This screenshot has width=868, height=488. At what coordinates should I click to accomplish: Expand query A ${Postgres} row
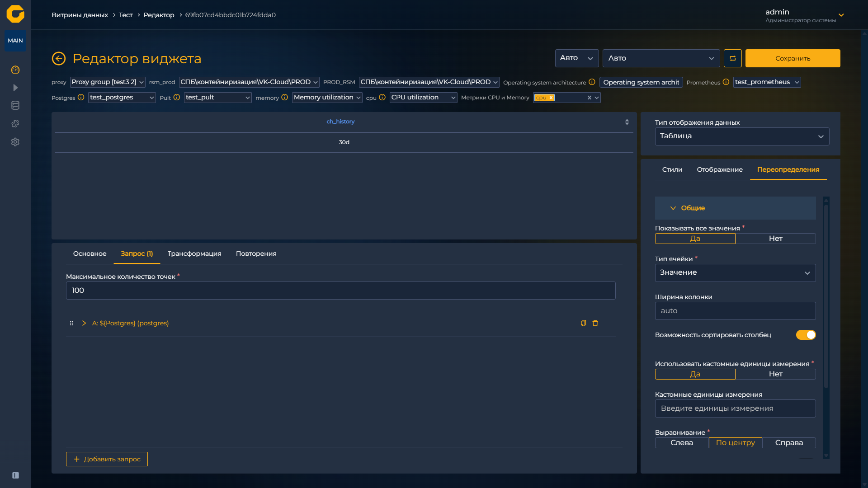pos(84,323)
